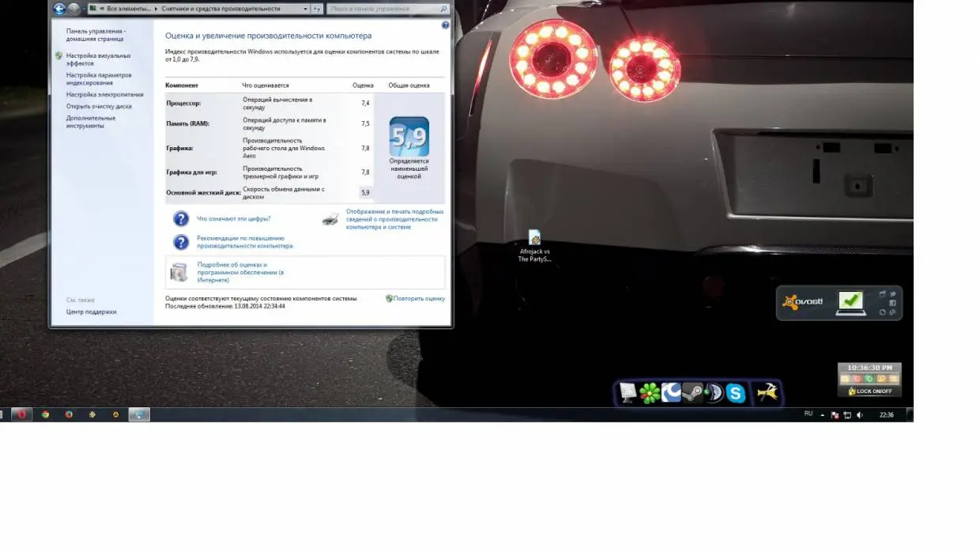Viewport: 980px width, 552px height.
Task: Click the taskbar clock showing 22:36
Action: point(887,414)
